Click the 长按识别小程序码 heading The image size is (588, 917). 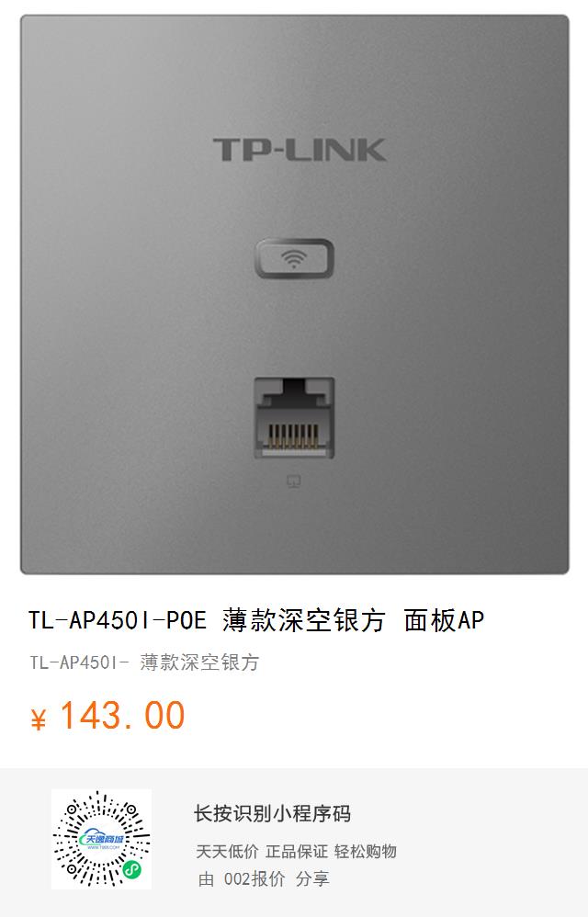pyautogui.click(x=272, y=813)
